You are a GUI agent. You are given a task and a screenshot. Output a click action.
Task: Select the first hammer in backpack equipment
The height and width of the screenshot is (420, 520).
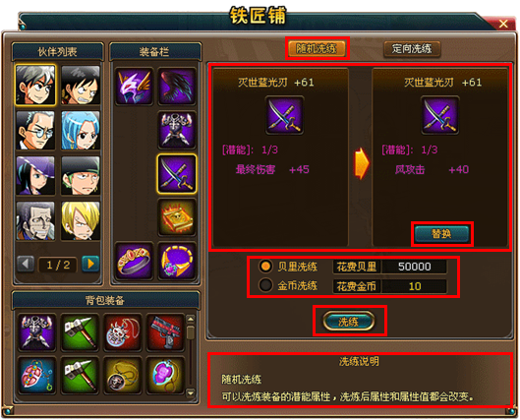coord(80,332)
